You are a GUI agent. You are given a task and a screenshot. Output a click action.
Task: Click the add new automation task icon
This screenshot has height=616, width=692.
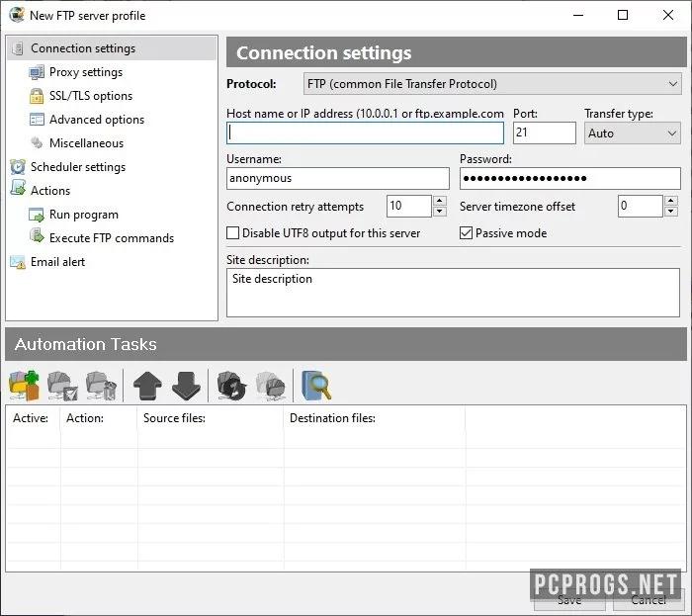click(x=25, y=386)
